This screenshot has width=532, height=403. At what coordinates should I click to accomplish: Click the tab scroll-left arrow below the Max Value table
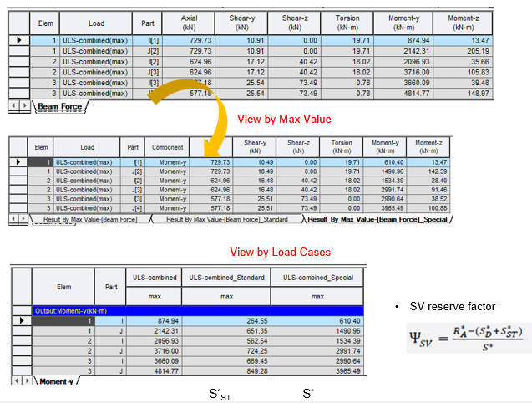13,218
